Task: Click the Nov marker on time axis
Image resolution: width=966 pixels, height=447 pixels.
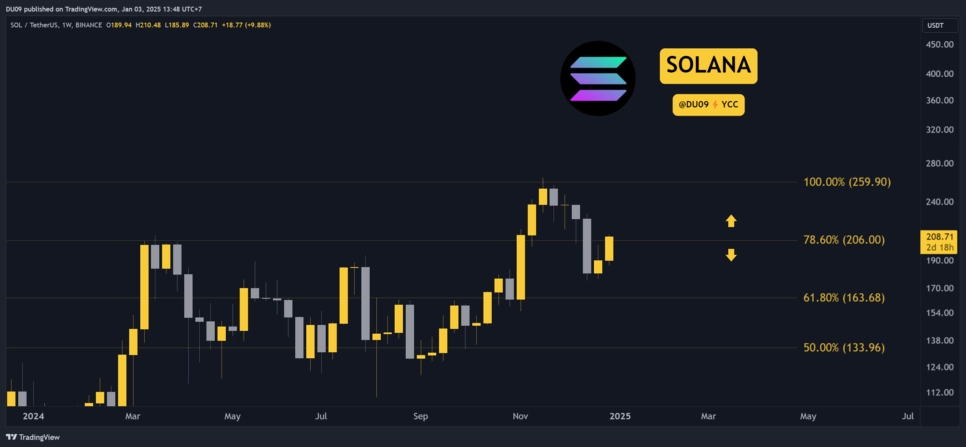Action: (520, 415)
